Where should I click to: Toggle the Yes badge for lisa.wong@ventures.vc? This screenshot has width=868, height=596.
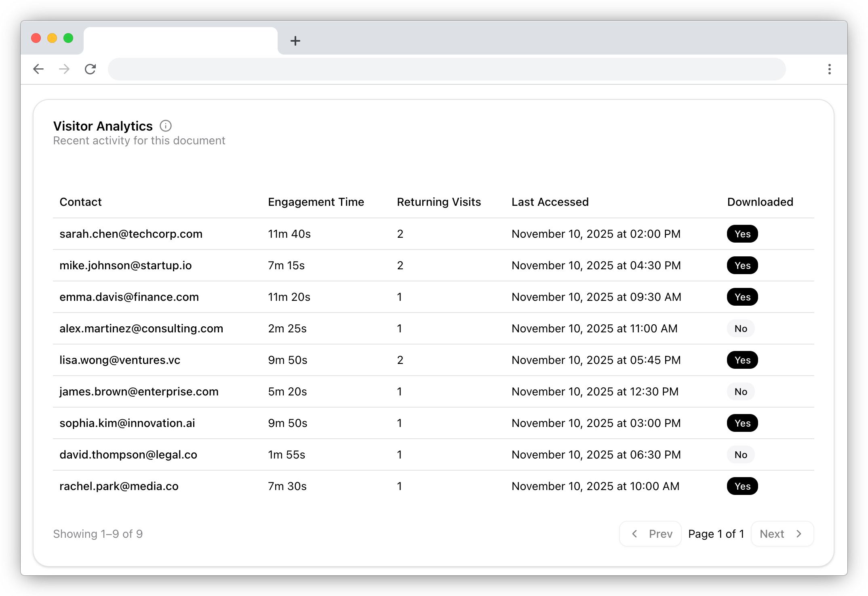[x=742, y=360]
